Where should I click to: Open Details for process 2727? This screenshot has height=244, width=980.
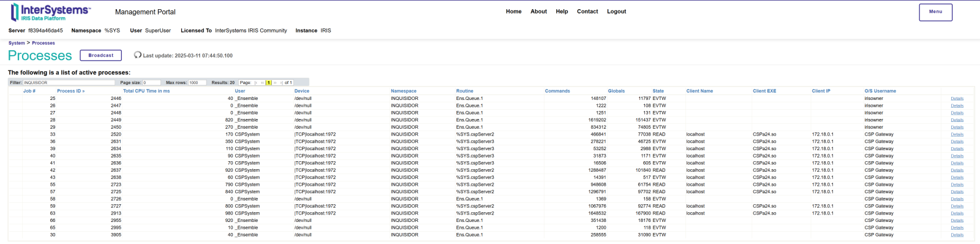click(957, 206)
